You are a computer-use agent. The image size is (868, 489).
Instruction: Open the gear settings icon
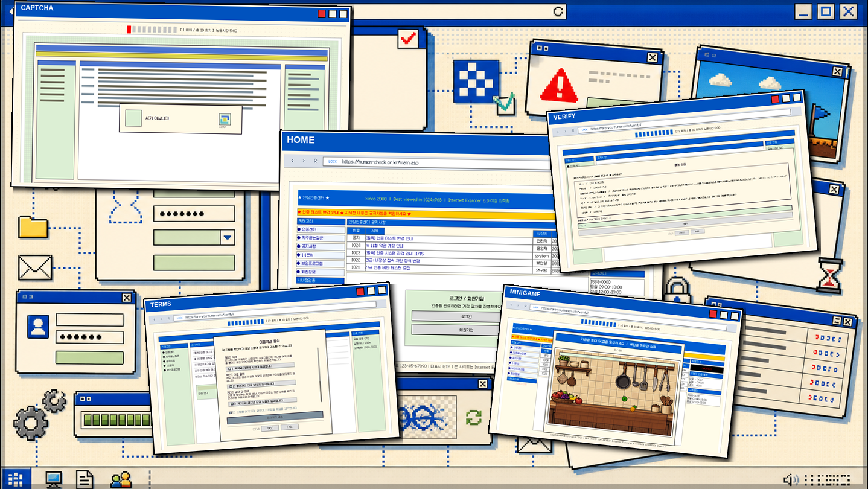point(31,423)
